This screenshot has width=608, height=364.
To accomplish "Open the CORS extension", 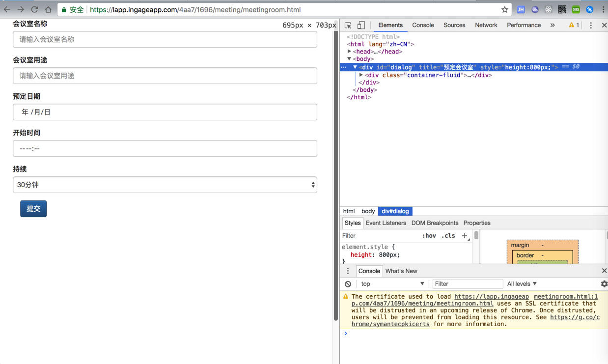I will pos(576,9).
